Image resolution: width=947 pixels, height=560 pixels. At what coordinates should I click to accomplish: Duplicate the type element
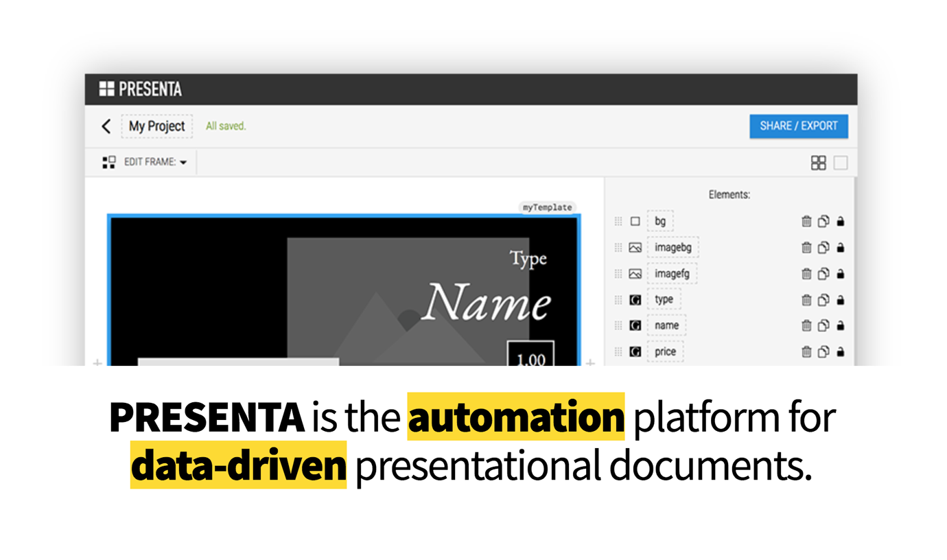[x=823, y=300]
